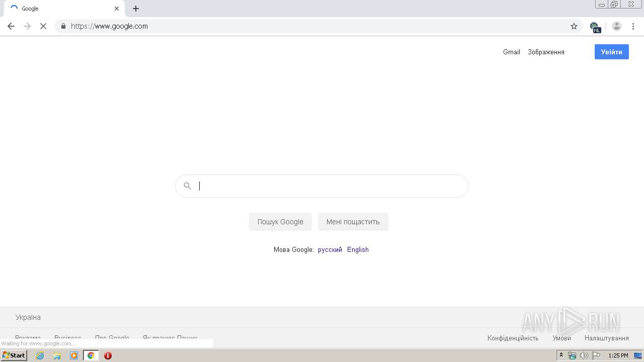
Task: Open the Умови footer link
Action: 561,338
